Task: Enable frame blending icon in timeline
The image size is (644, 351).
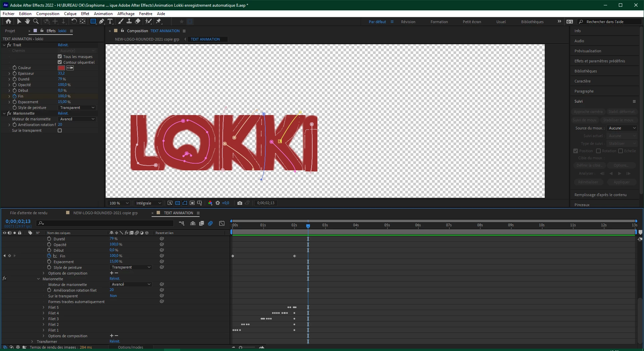Action: (202, 223)
